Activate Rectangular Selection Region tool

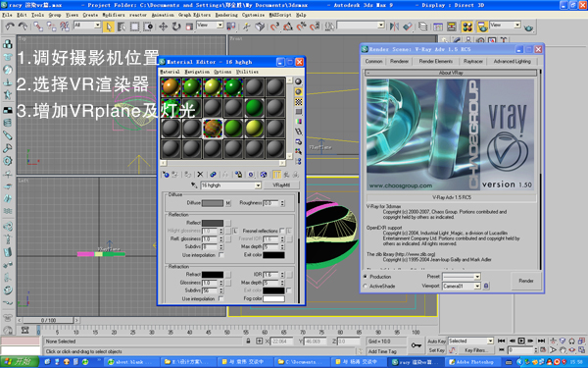[x=134, y=26]
